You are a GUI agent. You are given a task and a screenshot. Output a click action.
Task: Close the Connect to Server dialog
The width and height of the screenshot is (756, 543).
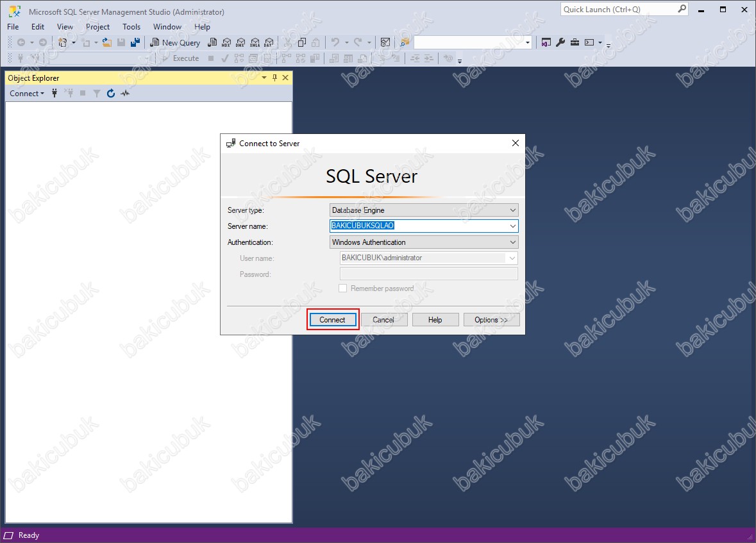(516, 143)
